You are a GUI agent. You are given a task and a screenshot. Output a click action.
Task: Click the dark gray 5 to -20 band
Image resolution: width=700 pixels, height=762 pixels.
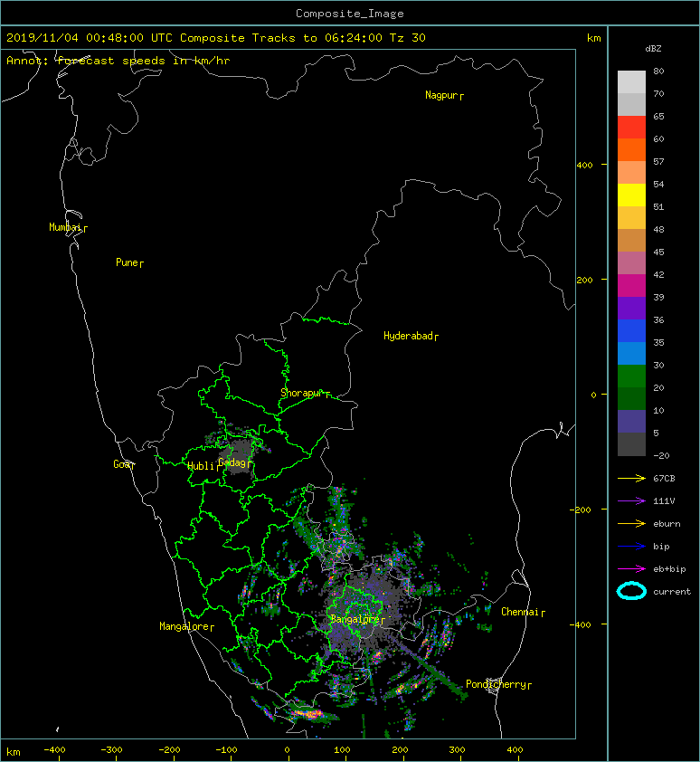click(x=631, y=444)
